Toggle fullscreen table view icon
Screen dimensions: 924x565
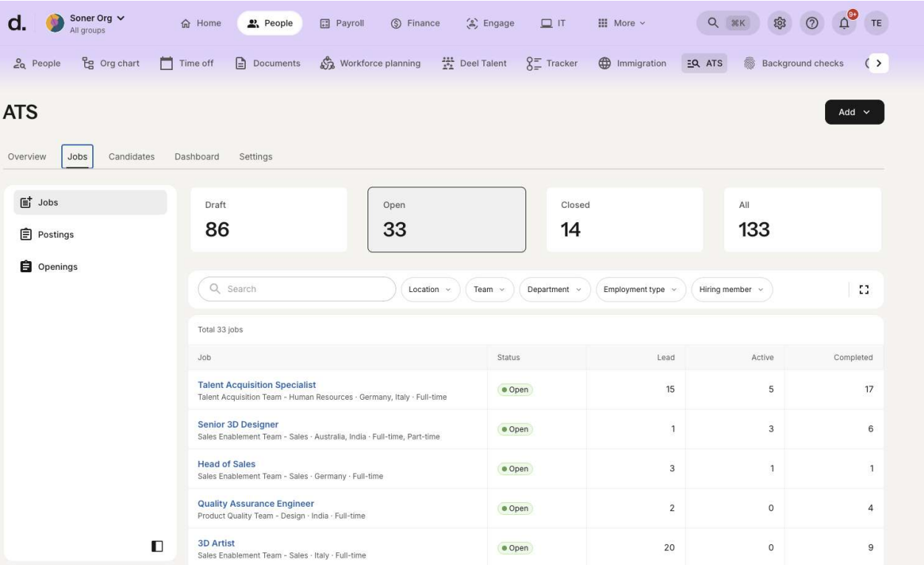(x=865, y=289)
